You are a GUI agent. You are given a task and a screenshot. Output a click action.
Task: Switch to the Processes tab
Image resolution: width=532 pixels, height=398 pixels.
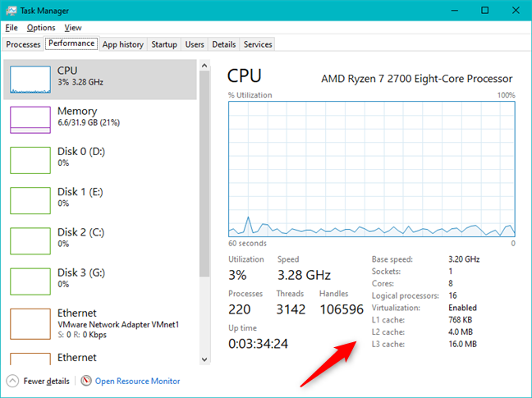pyautogui.click(x=23, y=44)
